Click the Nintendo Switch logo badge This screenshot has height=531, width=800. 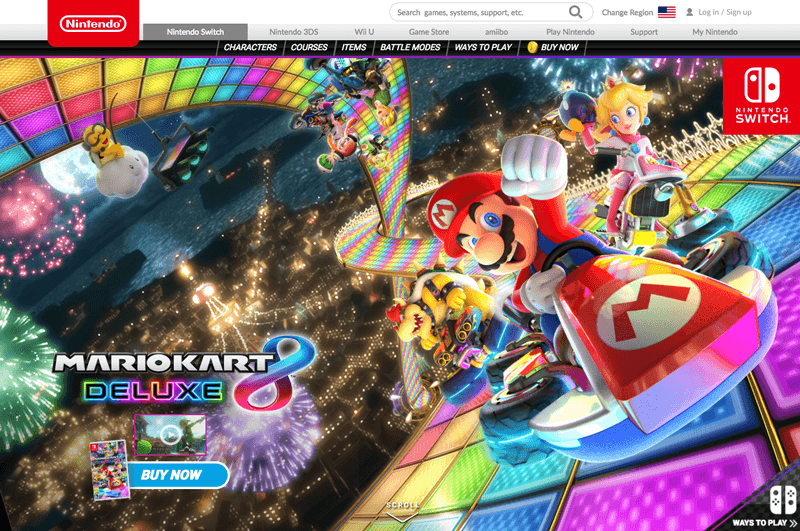coord(762,96)
